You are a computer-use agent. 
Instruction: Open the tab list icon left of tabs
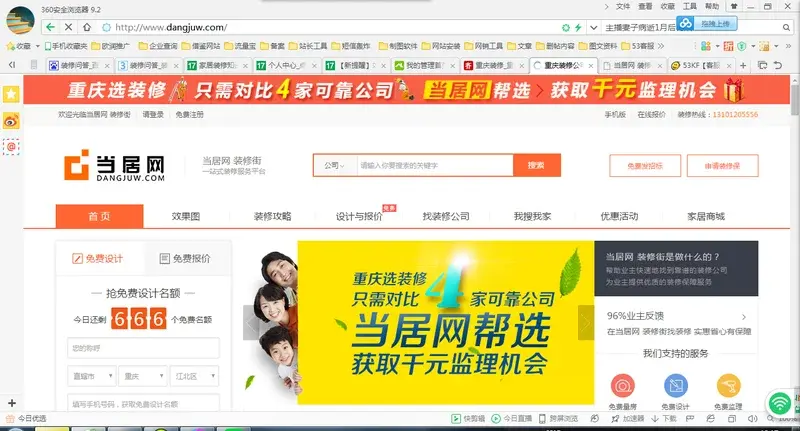tap(34, 65)
